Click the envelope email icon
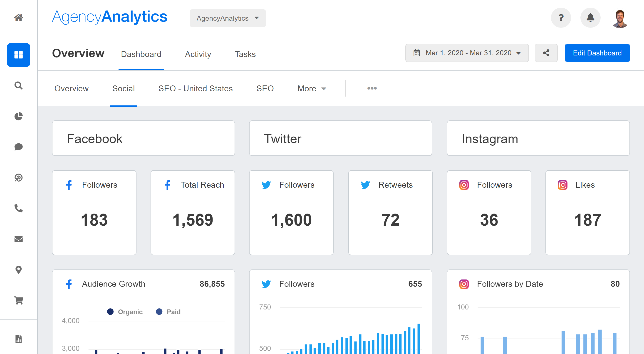This screenshot has width=644, height=354. (x=18, y=239)
